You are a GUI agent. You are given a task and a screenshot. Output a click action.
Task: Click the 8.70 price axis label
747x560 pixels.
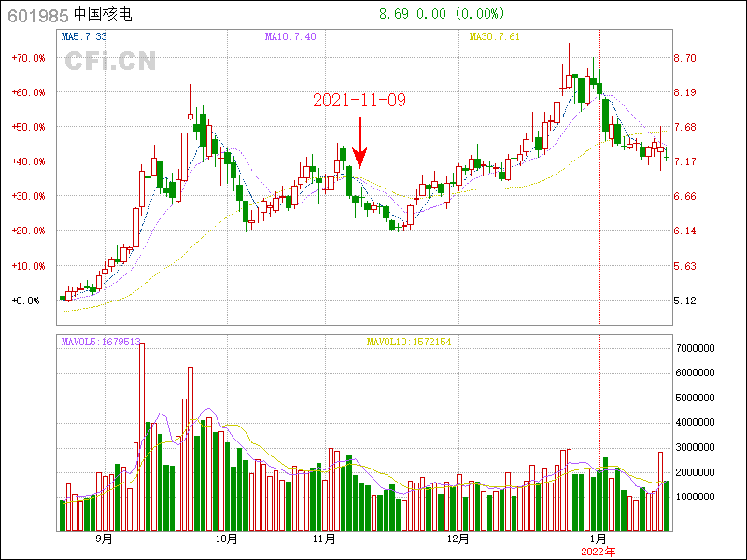(x=685, y=58)
